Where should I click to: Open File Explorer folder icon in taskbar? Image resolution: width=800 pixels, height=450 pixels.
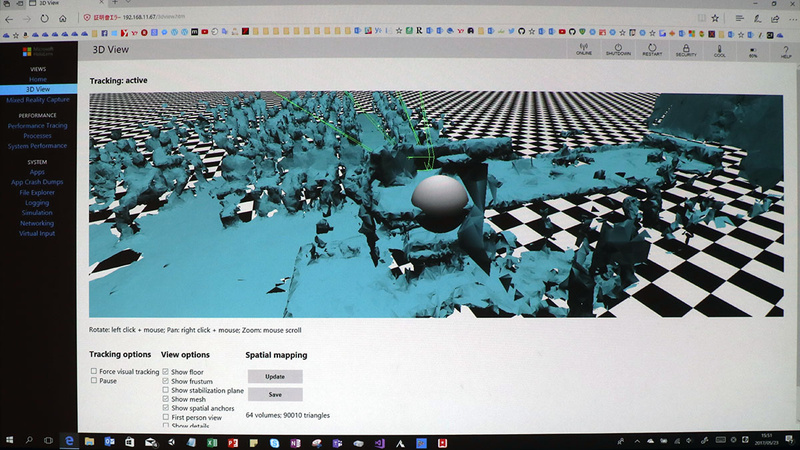click(x=89, y=441)
